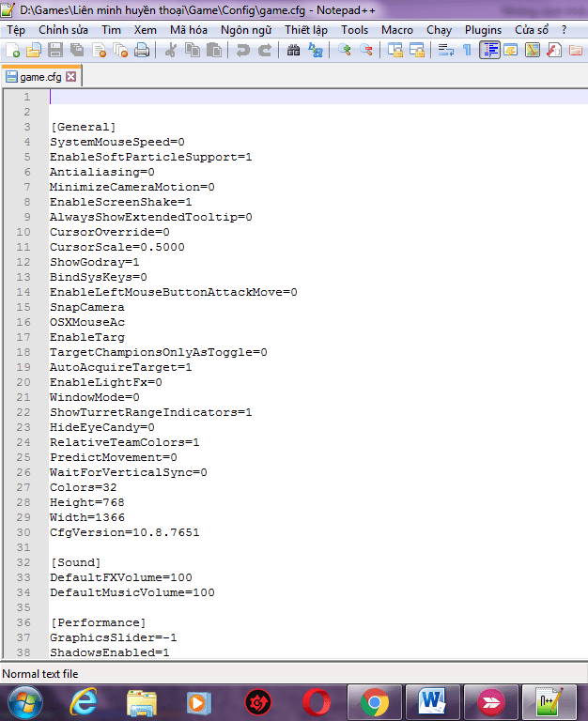
Task: Open the Chạy menu
Action: click(x=439, y=30)
